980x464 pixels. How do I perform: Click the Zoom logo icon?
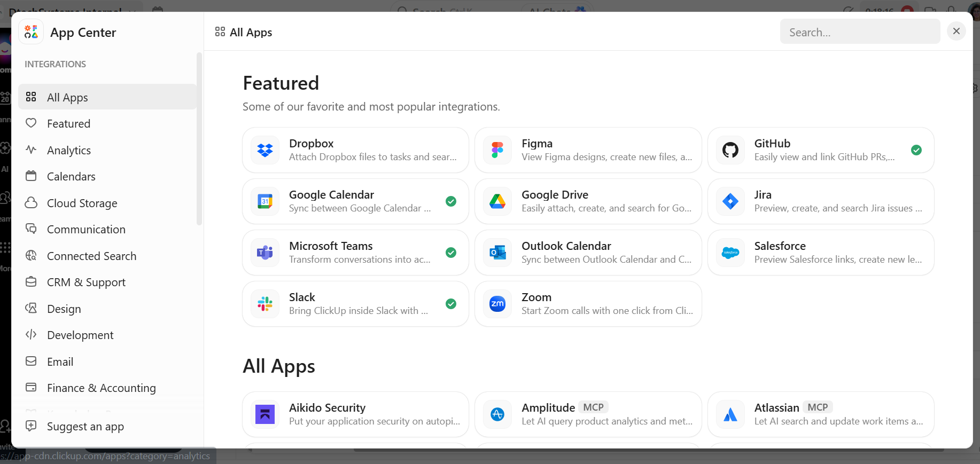(497, 304)
